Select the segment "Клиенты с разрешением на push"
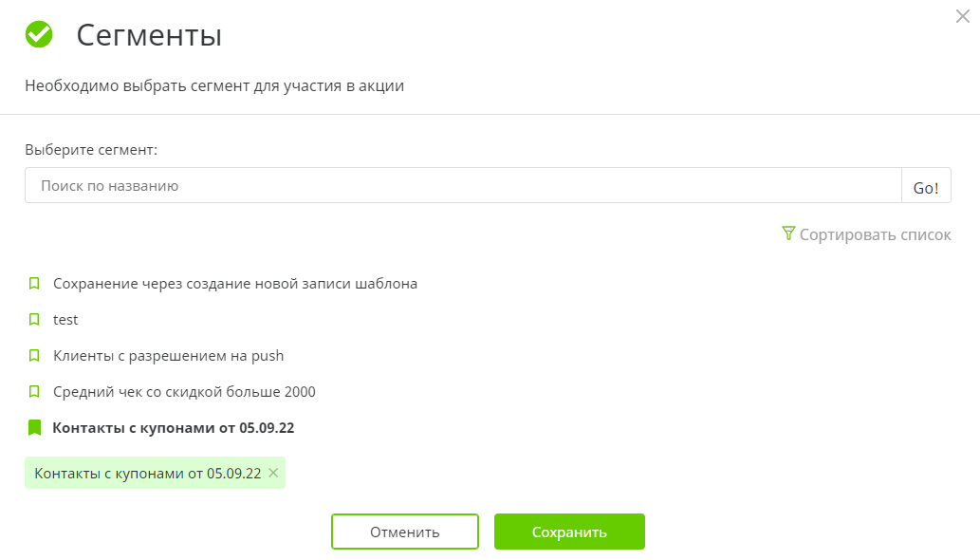 click(168, 355)
